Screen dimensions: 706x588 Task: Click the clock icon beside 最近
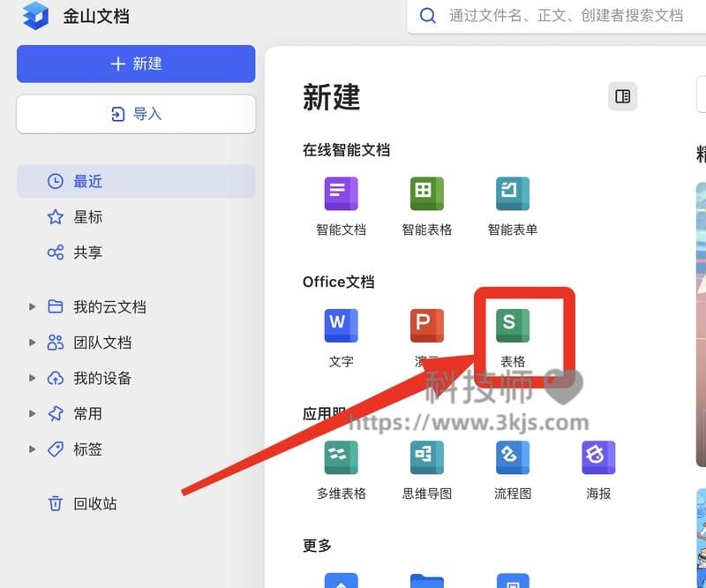click(x=56, y=181)
